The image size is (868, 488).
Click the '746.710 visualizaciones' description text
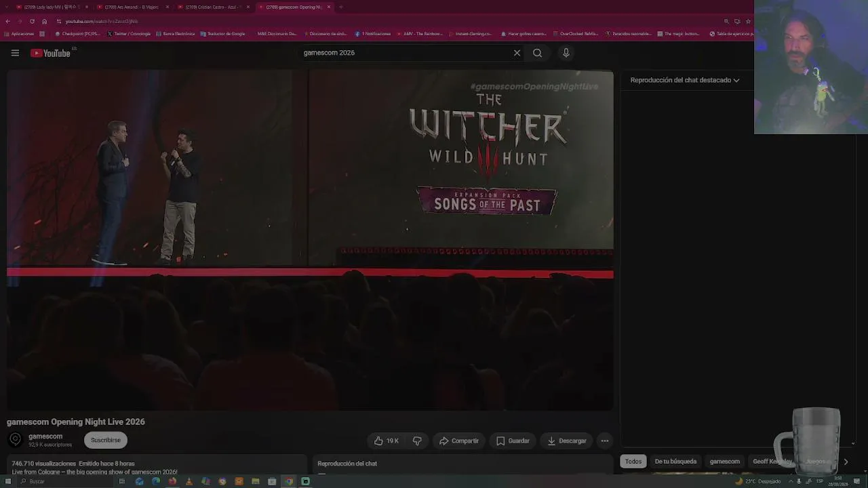(x=44, y=464)
